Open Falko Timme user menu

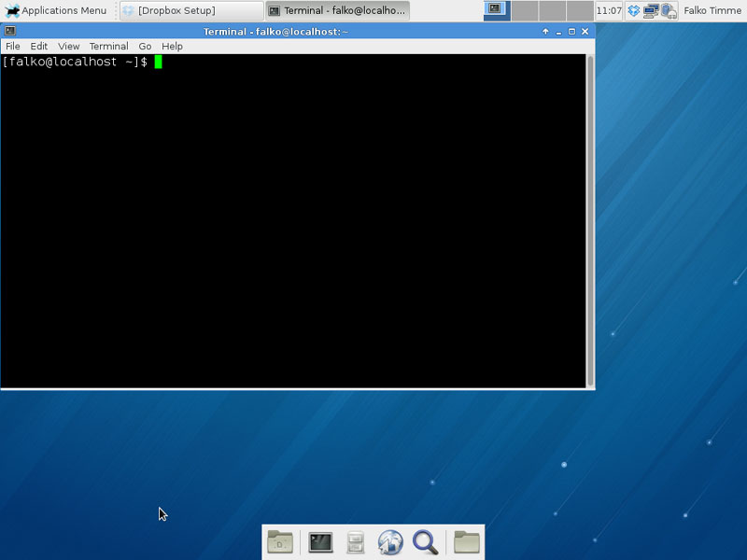click(712, 10)
